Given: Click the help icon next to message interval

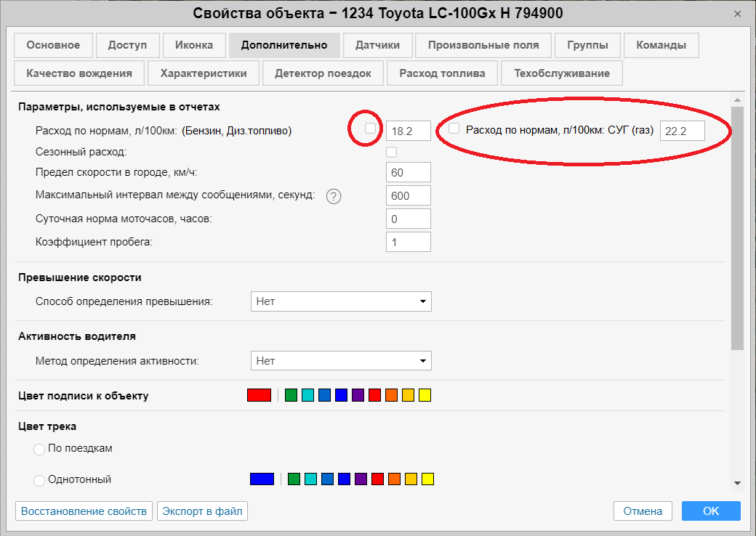Looking at the screenshot, I should point(334,196).
